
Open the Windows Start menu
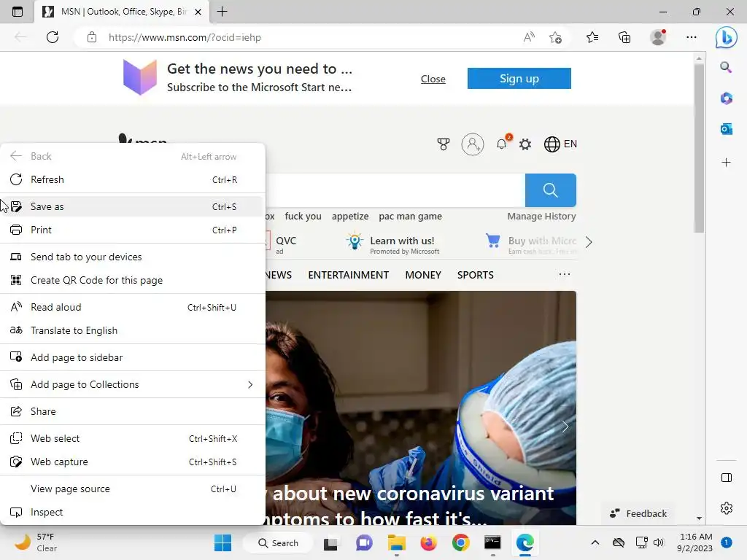pos(222,542)
